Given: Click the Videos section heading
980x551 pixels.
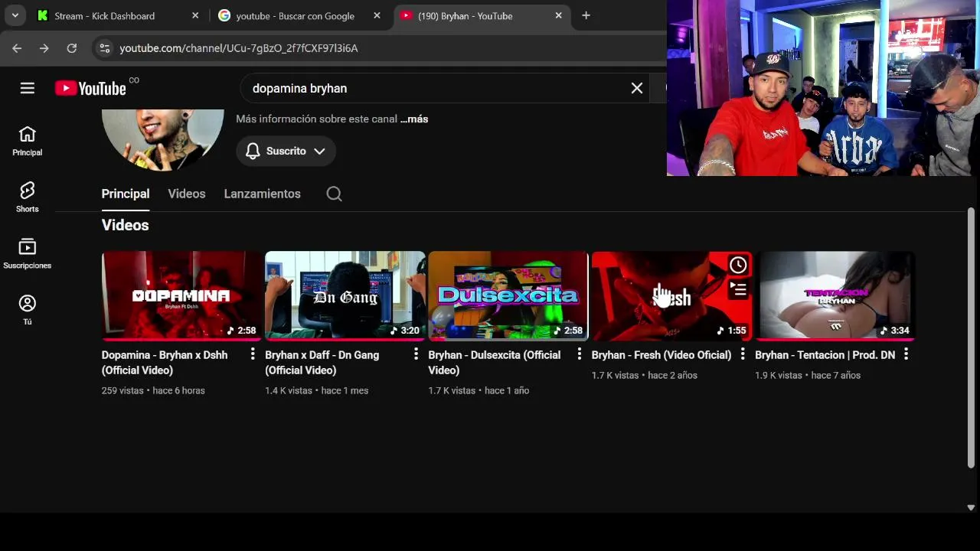Looking at the screenshot, I should click(125, 225).
